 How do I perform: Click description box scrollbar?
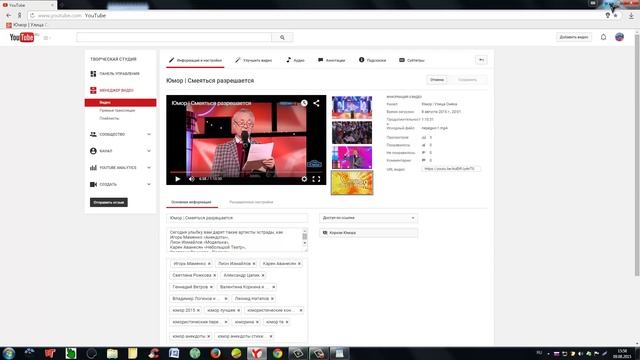[304, 238]
